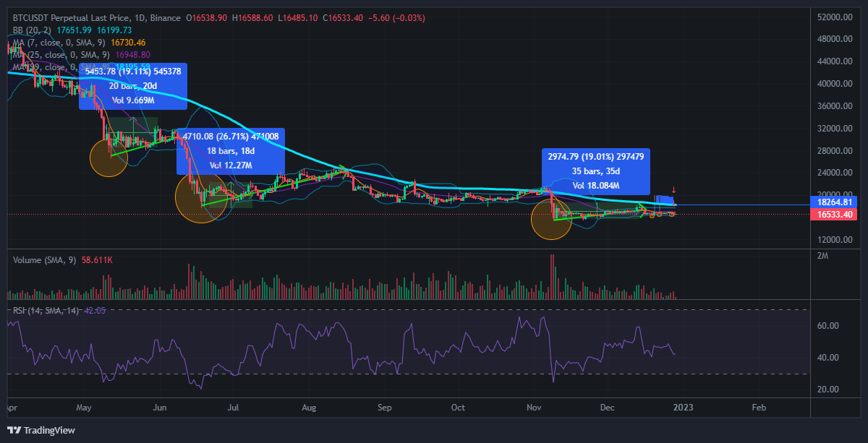This screenshot has width=868, height=443.
Task: Click the low value L16485.10
Action: click(x=298, y=17)
